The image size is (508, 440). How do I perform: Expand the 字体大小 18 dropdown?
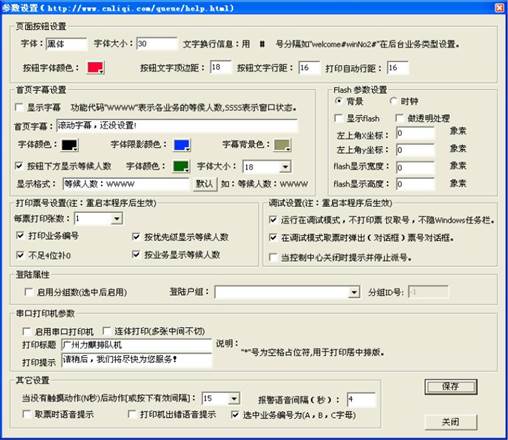coord(285,167)
